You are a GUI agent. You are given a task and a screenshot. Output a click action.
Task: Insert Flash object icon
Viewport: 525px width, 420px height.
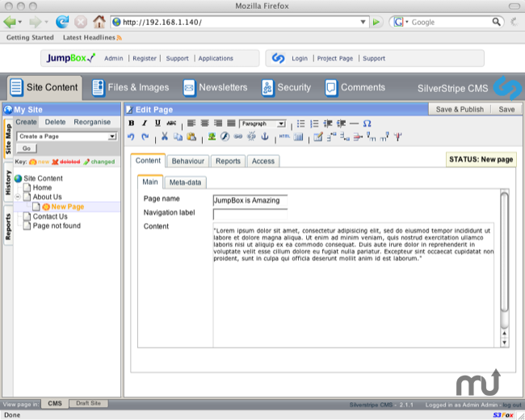pos(225,136)
